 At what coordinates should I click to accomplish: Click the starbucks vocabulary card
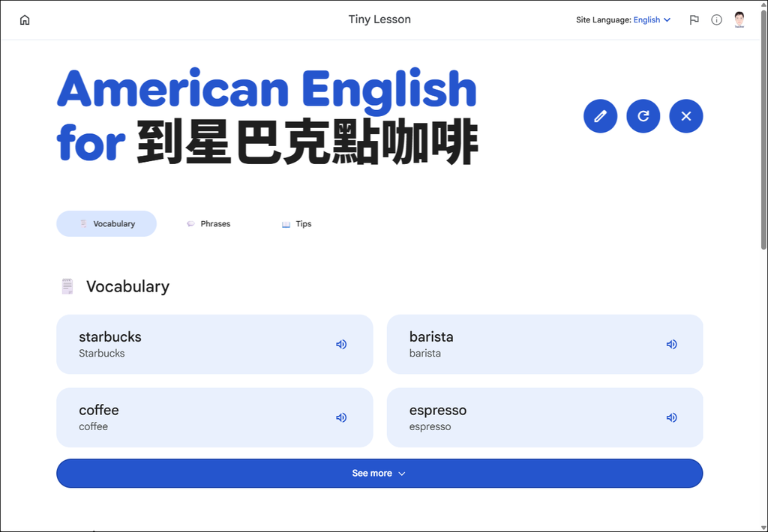coord(214,345)
